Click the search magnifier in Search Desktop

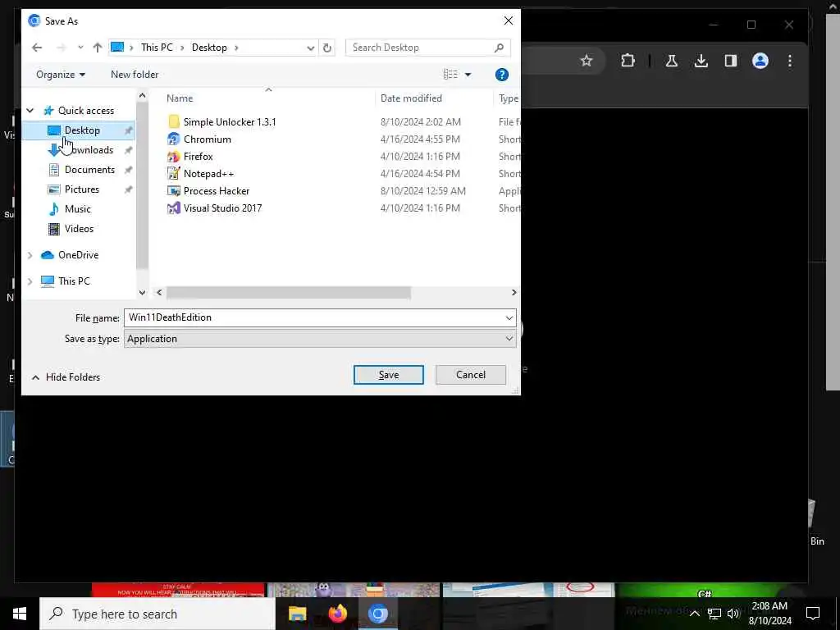tap(499, 48)
